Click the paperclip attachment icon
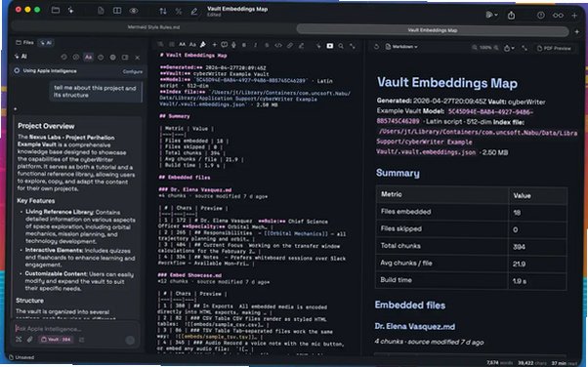 [x=30, y=340]
